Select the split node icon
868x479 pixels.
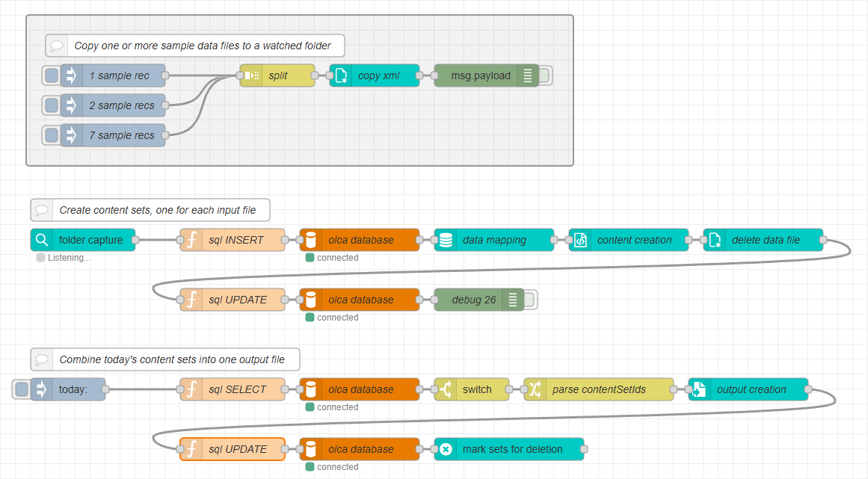[251, 75]
